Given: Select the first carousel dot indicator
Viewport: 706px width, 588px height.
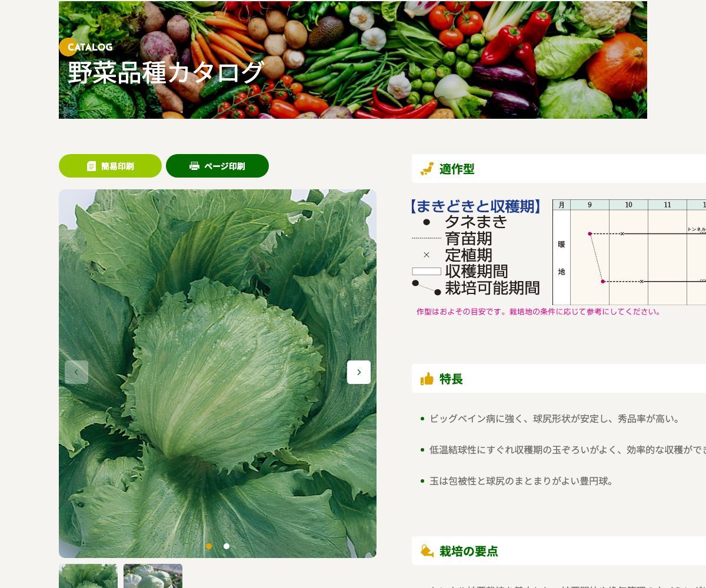Looking at the screenshot, I should tap(209, 546).
